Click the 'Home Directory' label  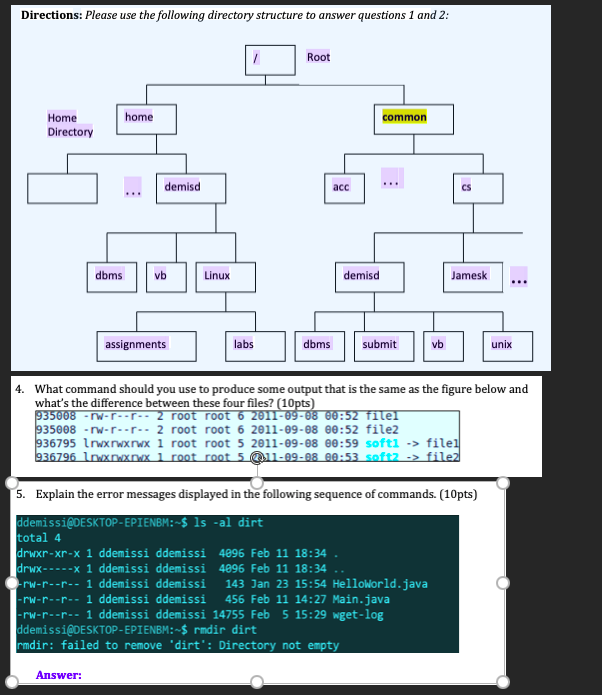70,125
